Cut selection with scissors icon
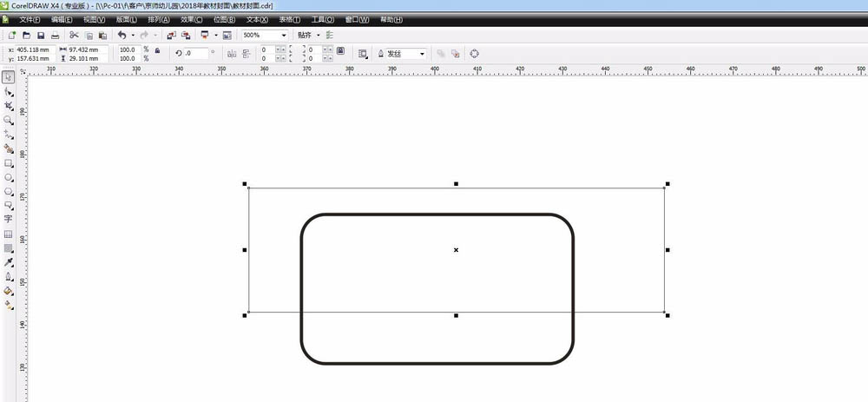The image size is (868, 402). (74, 35)
